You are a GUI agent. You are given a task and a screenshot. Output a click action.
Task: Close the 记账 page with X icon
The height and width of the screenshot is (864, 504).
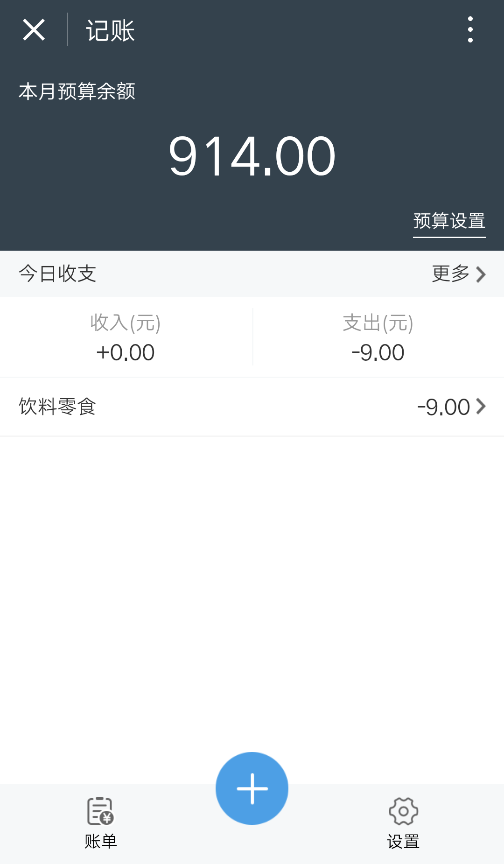(34, 30)
